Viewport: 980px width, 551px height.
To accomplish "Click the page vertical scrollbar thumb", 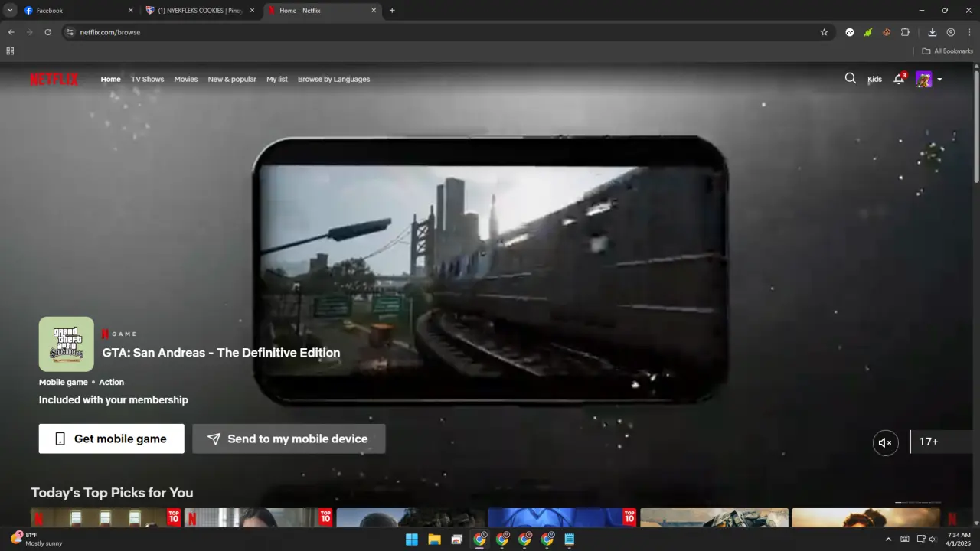I will point(976,126).
